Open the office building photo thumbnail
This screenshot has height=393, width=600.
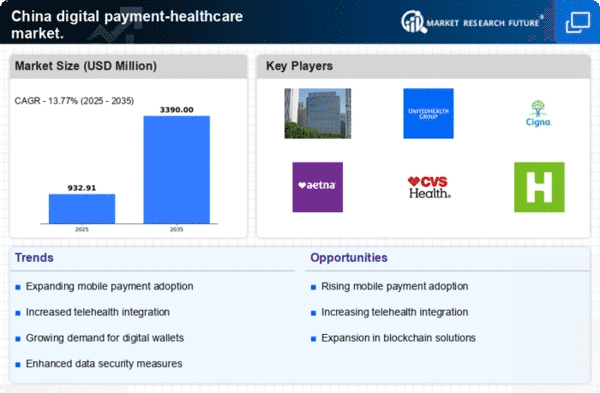318,113
